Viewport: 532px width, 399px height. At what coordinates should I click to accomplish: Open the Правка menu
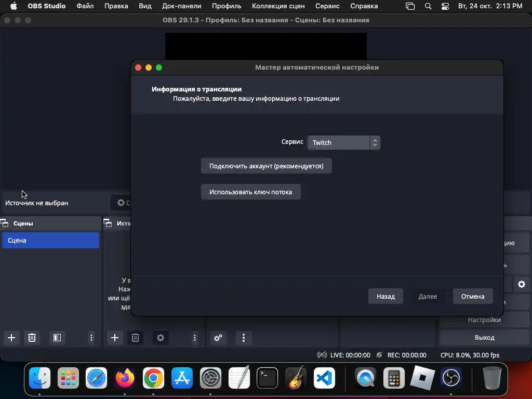click(116, 6)
